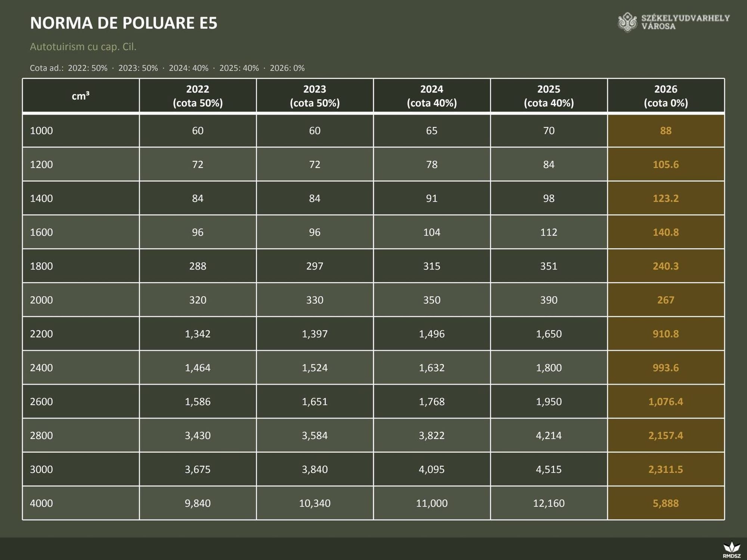Image resolution: width=747 pixels, height=560 pixels.
Task: Select the 1,342 value in the 2022 column
Action: pos(198,334)
